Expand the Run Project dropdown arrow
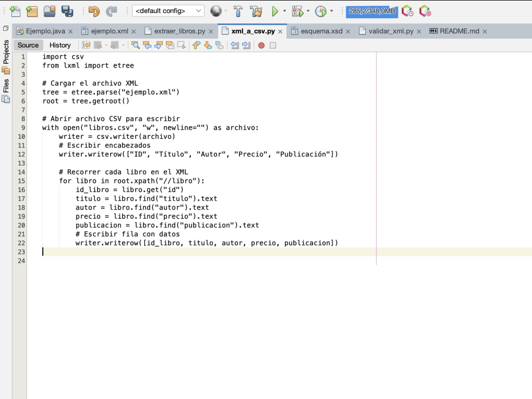Image resolution: width=532 pixels, height=399 pixels. coord(284,11)
